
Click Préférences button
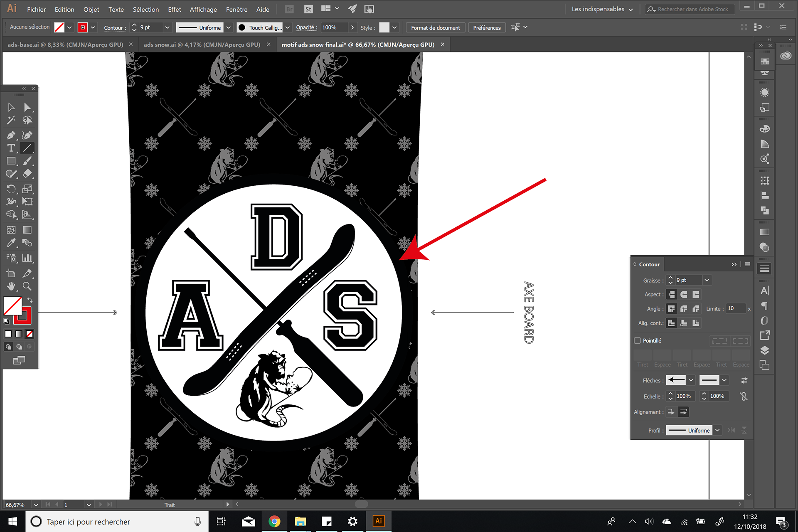pos(487,27)
